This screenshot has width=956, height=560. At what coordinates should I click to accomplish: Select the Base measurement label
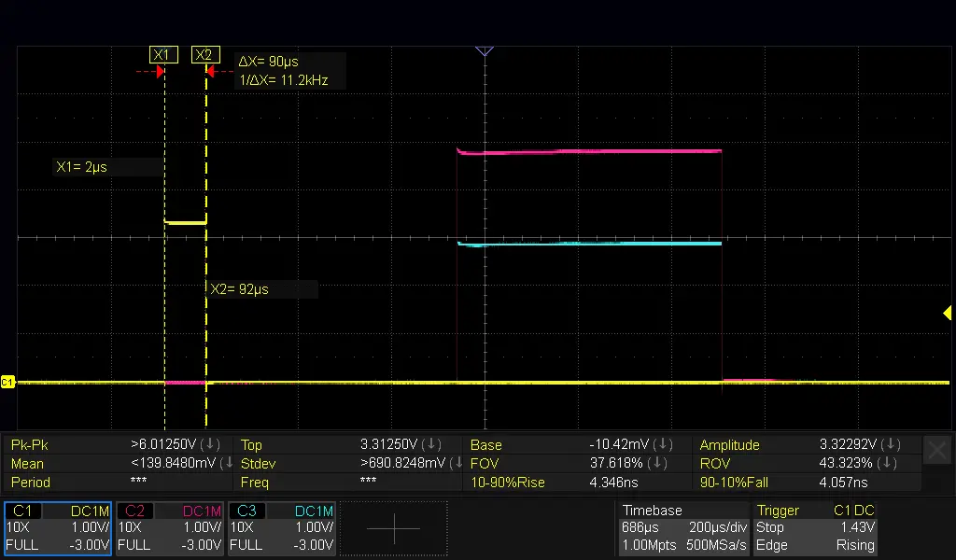coord(485,445)
